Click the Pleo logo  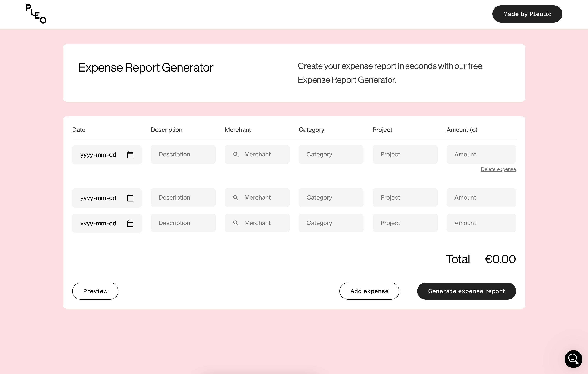36,14
